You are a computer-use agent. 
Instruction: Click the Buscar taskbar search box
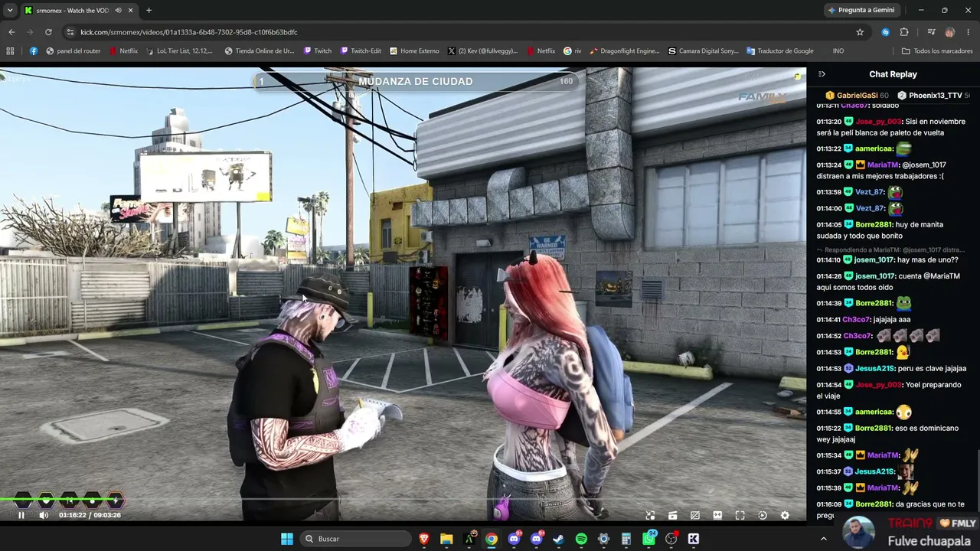click(x=354, y=539)
